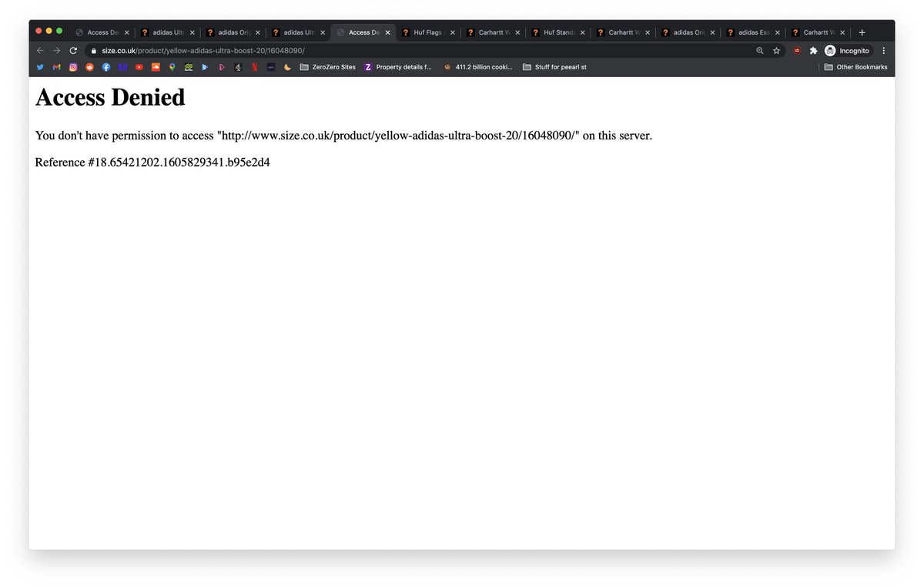924x588 pixels.
Task: Open the Property details bookmark
Action: pos(398,67)
